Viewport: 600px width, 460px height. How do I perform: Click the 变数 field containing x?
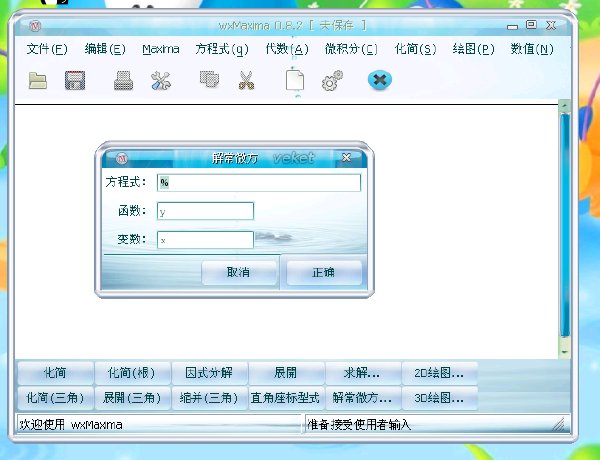click(x=205, y=240)
